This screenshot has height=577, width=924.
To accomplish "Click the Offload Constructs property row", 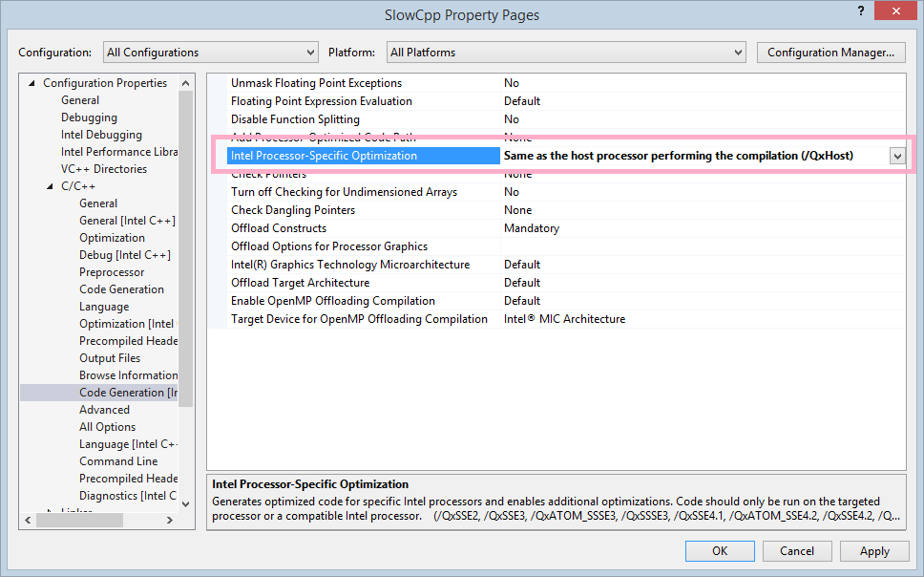I will click(x=279, y=228).
